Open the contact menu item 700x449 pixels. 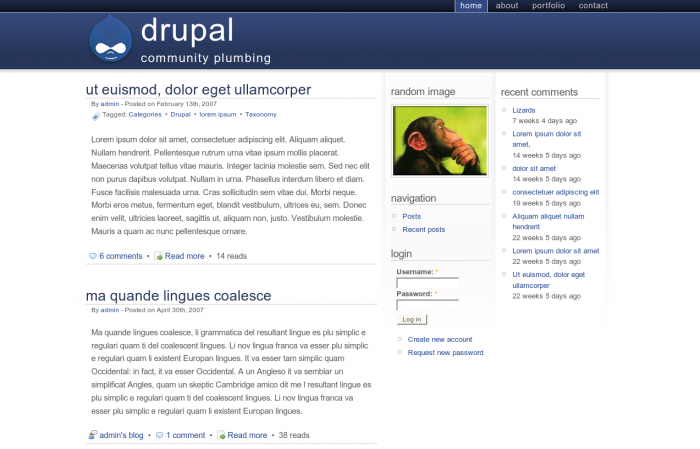pos(593,6)
